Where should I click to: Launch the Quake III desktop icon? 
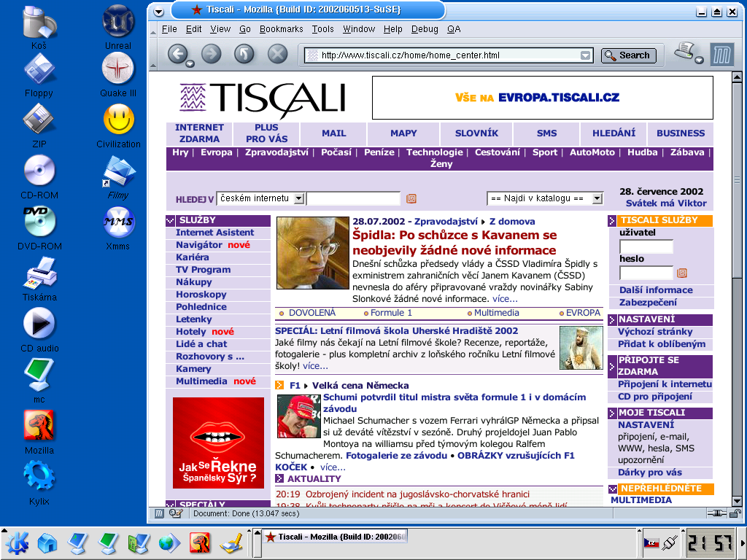pyautogui.click(x=118, y=69)
